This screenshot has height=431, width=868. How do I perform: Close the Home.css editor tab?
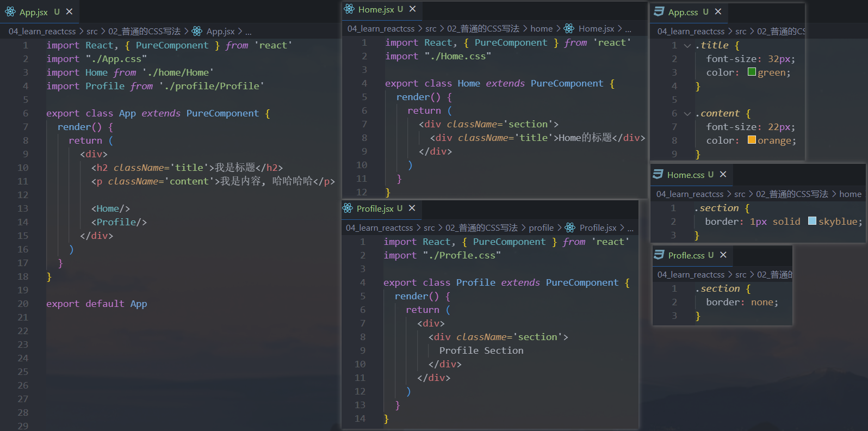point(723,174)
